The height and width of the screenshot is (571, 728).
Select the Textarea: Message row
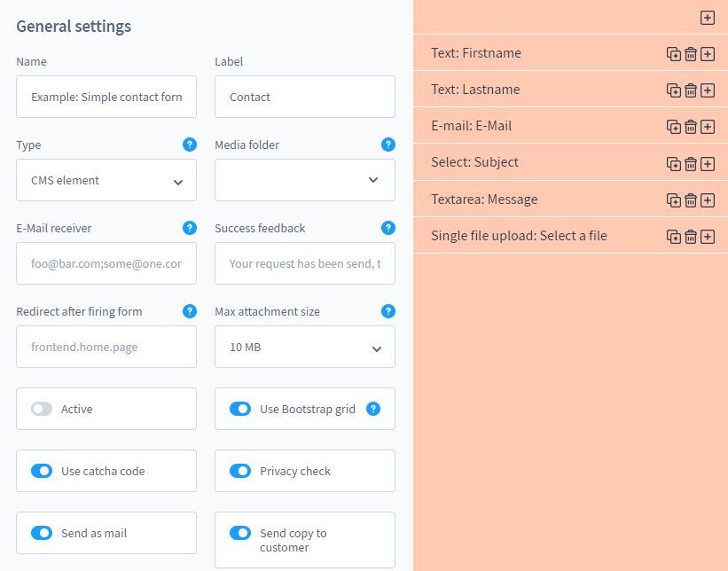532,199
